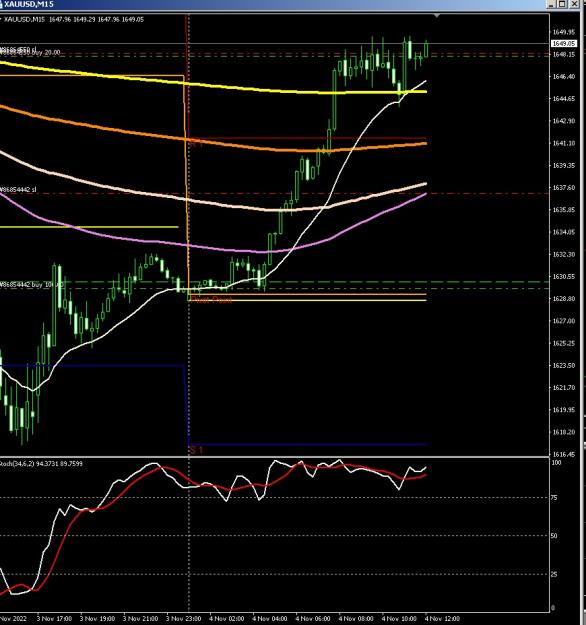Screen dimensions: 586x625
Task: Minimize the XAUUSD,M15 chart window
Action: pos(551,4)
